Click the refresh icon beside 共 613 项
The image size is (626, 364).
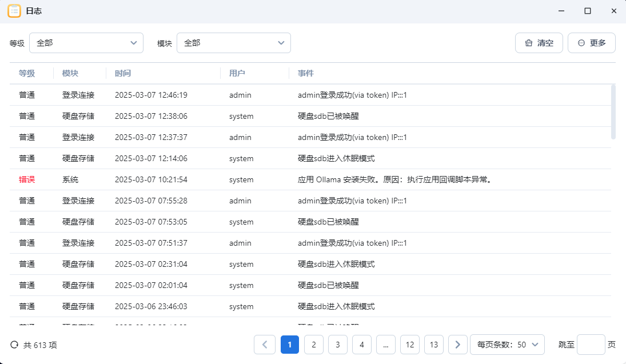(x=14, y=345)
